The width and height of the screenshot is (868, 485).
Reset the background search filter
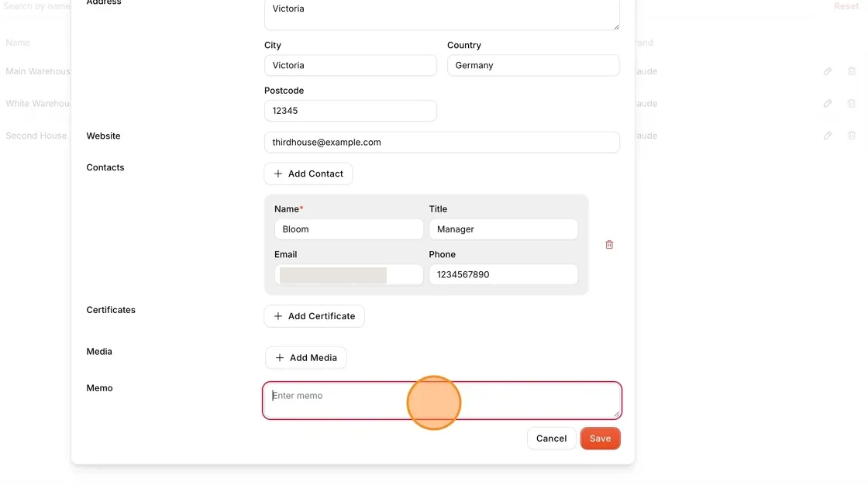(x=846, y=6)
